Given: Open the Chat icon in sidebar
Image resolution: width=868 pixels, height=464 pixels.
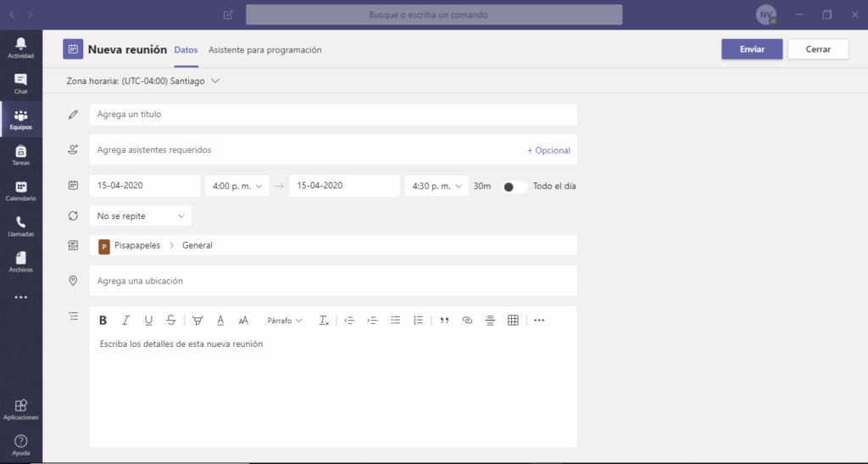Looking at the screenshot, I should click(20, 83).
